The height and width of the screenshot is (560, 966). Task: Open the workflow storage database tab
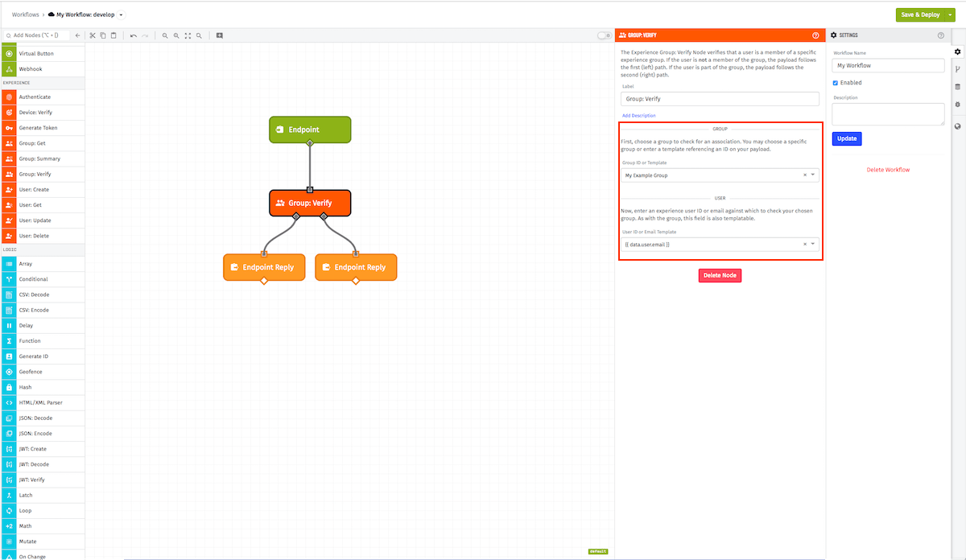click(x=957, y=87)
